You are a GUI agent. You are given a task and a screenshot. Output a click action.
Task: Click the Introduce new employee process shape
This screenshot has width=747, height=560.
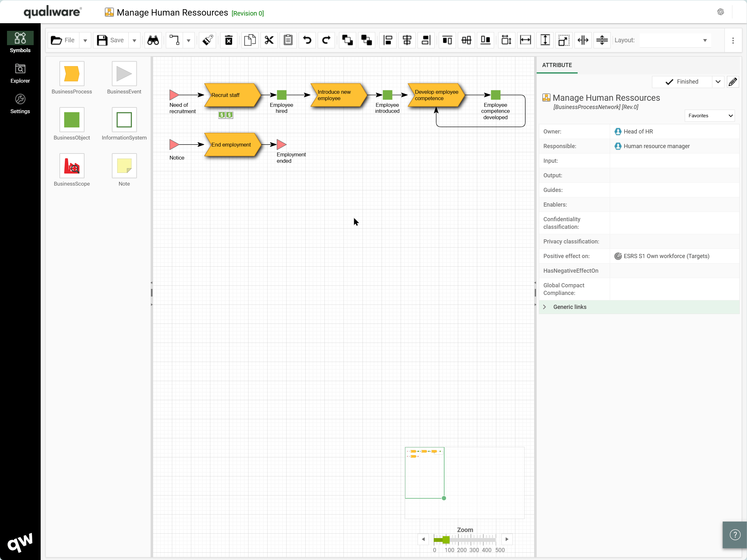pyautogui.click(x=339, y=95)
